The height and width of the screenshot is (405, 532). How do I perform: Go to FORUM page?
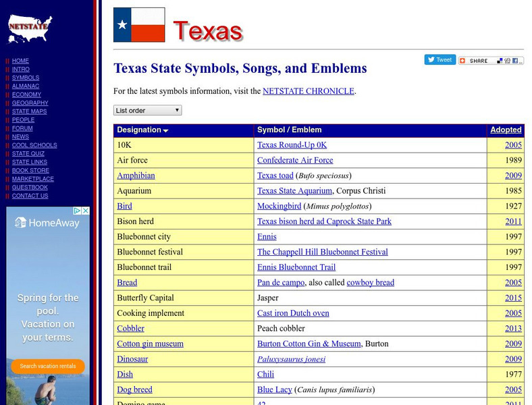22,128
